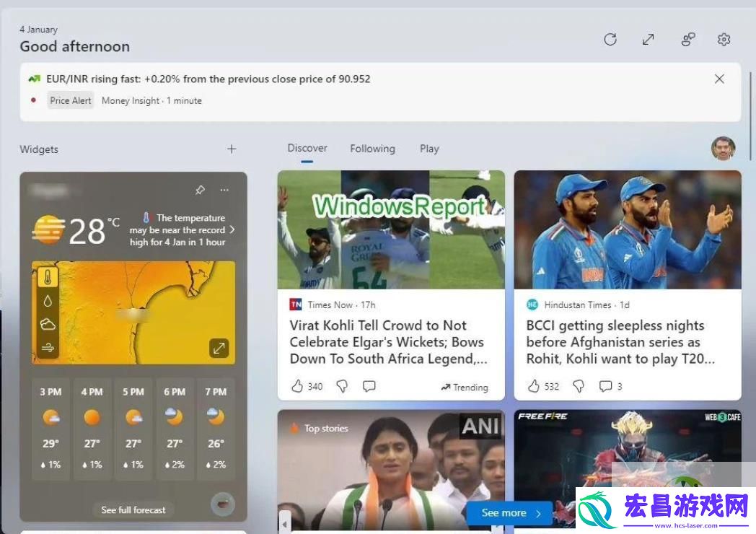Open comments on the Virat Kohli article
Screen dimensions: 756x534
(x=369, y=386)
